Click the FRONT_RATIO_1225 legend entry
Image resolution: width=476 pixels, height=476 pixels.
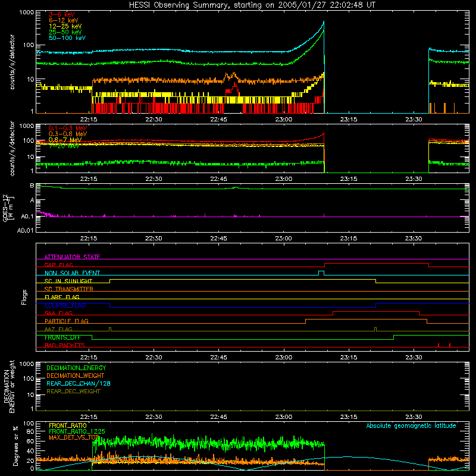[77, 431]
